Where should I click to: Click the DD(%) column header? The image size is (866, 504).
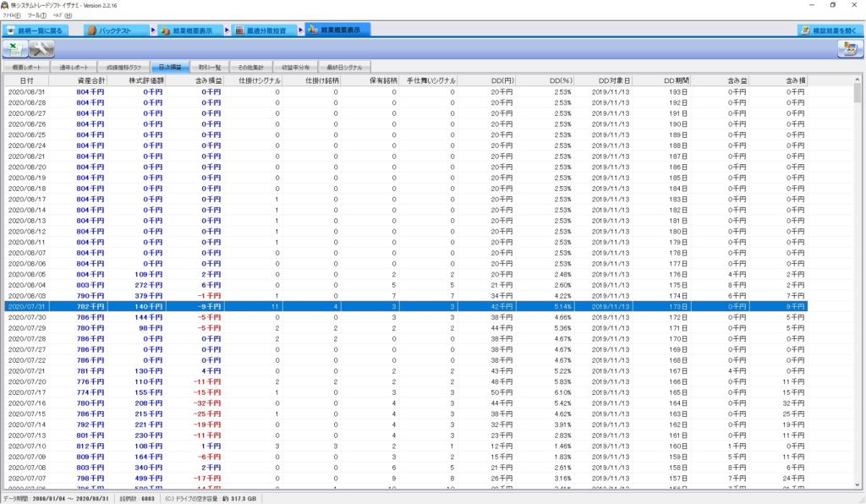click(560, 79)
